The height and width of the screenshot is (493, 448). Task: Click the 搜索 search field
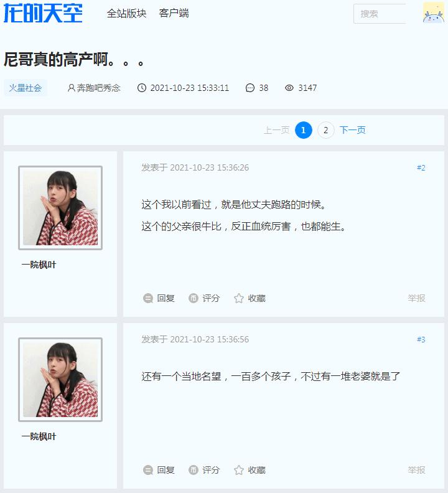(x=380, y=14)
